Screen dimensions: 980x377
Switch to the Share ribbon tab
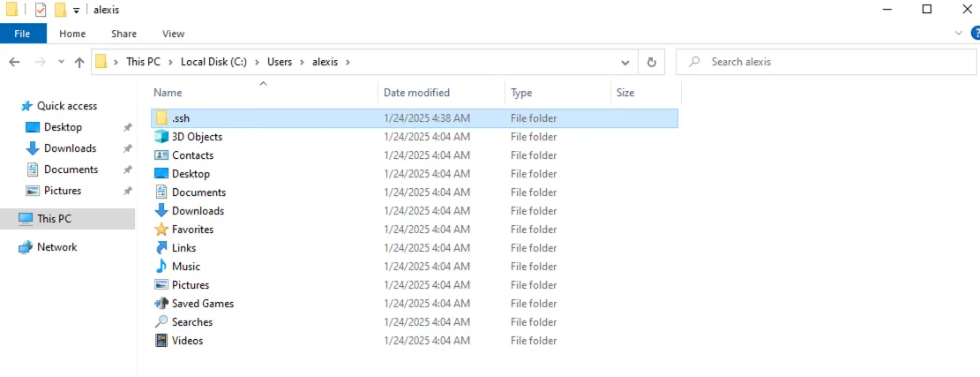tap(123, 34)
